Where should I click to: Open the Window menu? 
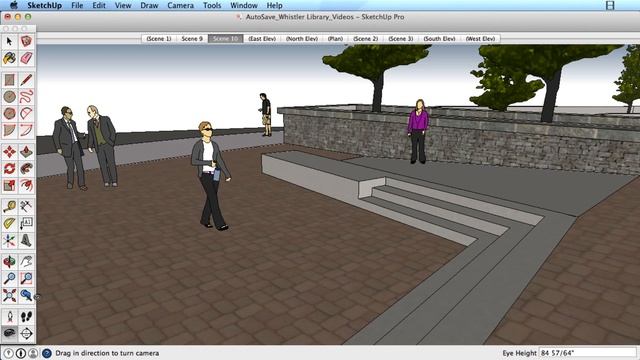pos(244,5)
